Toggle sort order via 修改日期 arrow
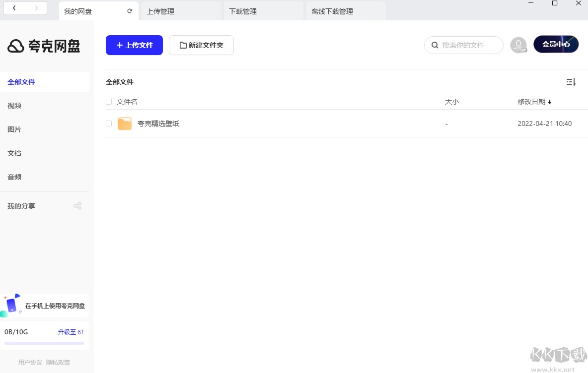The width and height of the screenshot is (588, 373). coord(550,101)
